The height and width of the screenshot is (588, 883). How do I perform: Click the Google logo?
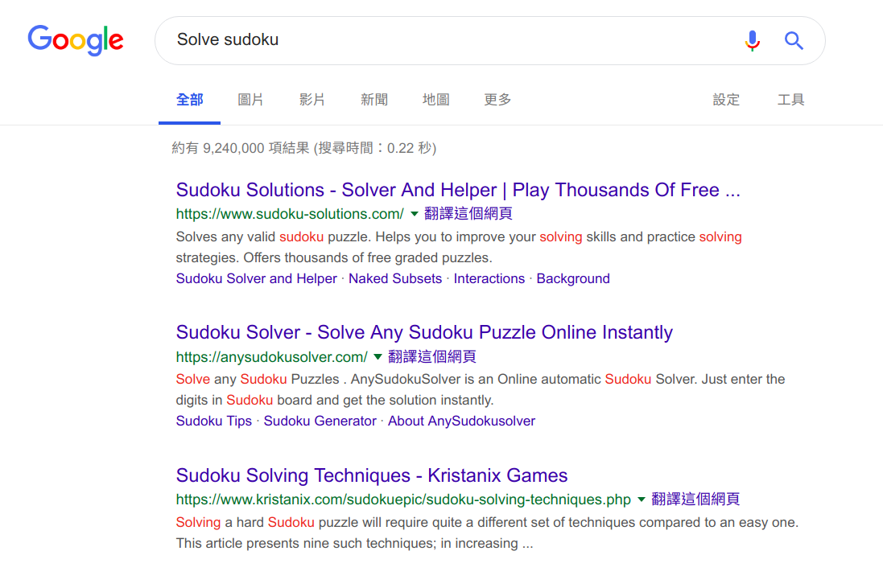[76, 40]
